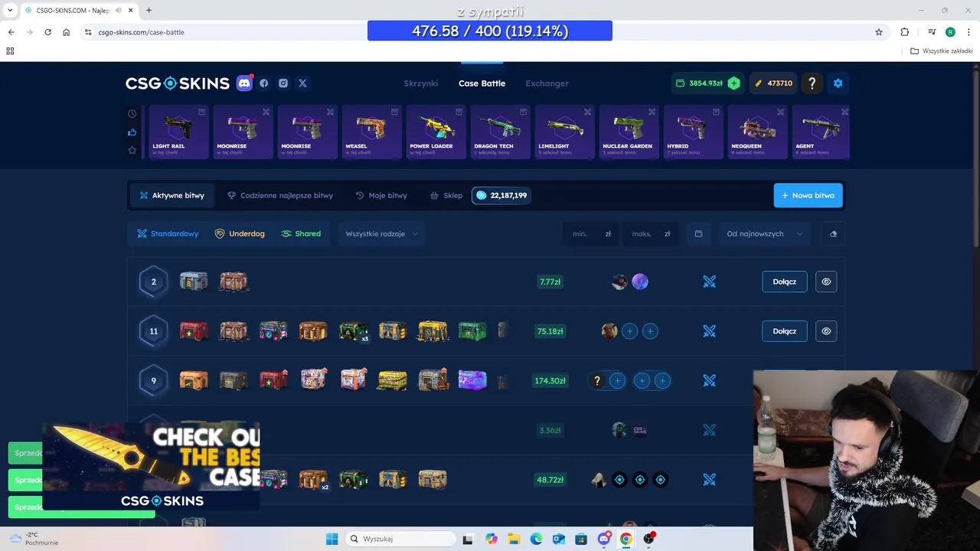980x551 pixels.
Task: Open the Instagram icon in header
Action: (283, 83)
